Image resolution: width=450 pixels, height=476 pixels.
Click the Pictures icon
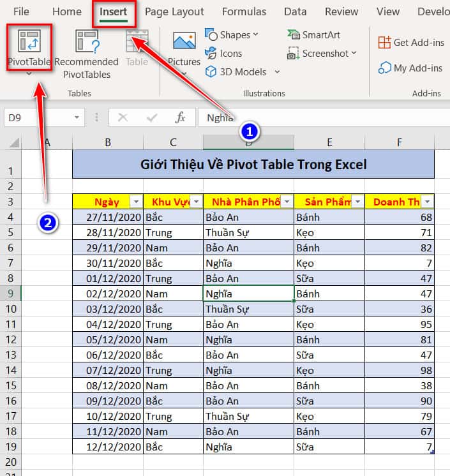click(184, 41)
